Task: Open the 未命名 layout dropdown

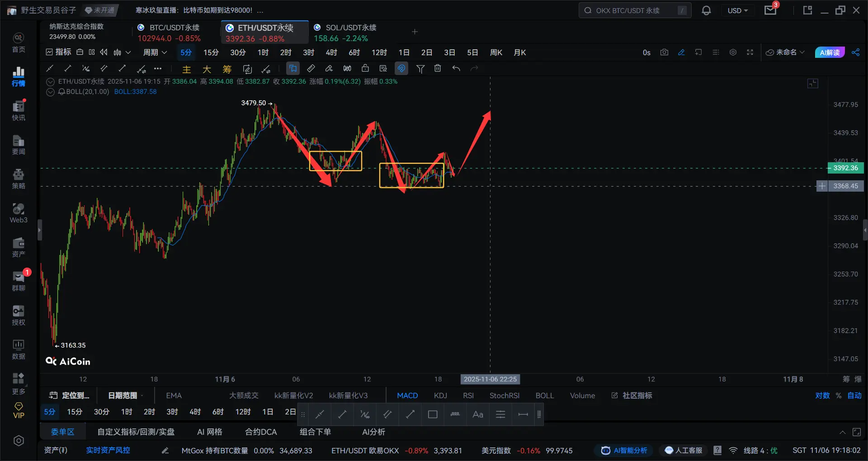Action: point(785,52)
